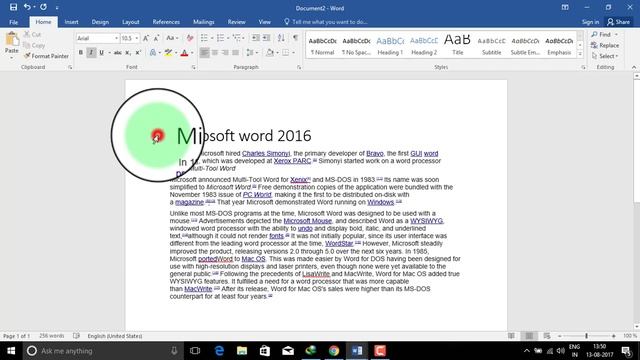Toggle Bold formatting
Image resolution: width=640 pixels, height=360 pixels.
pos(81,53)
